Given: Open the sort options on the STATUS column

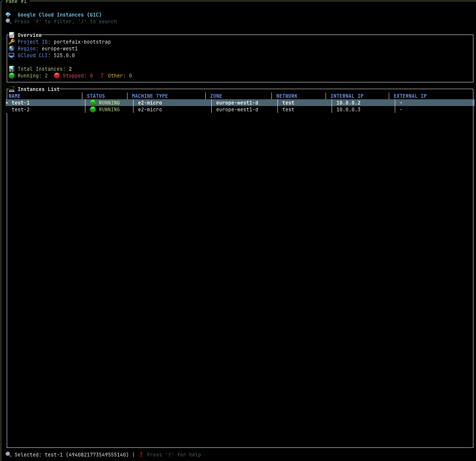Looking at the screenshot, I should (96, 96).
